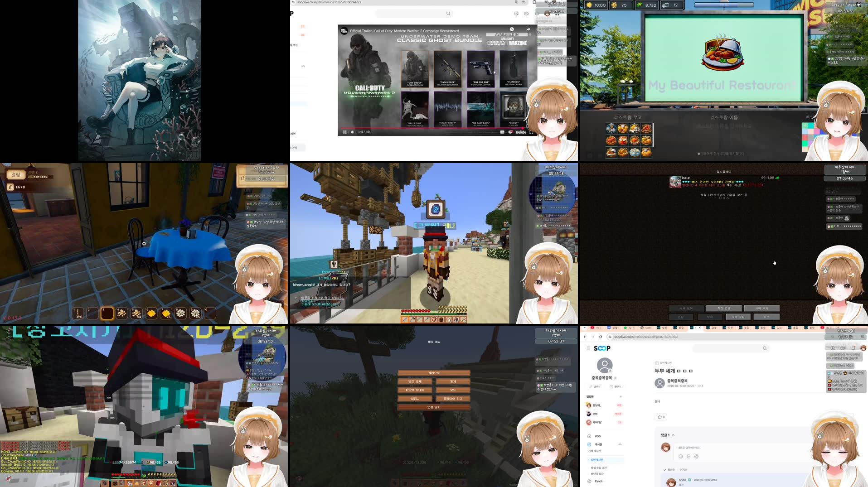Enter fullscreen on the YouTube trailer player
The height and width of the screenshot is (487, 868).
(531, 133)
